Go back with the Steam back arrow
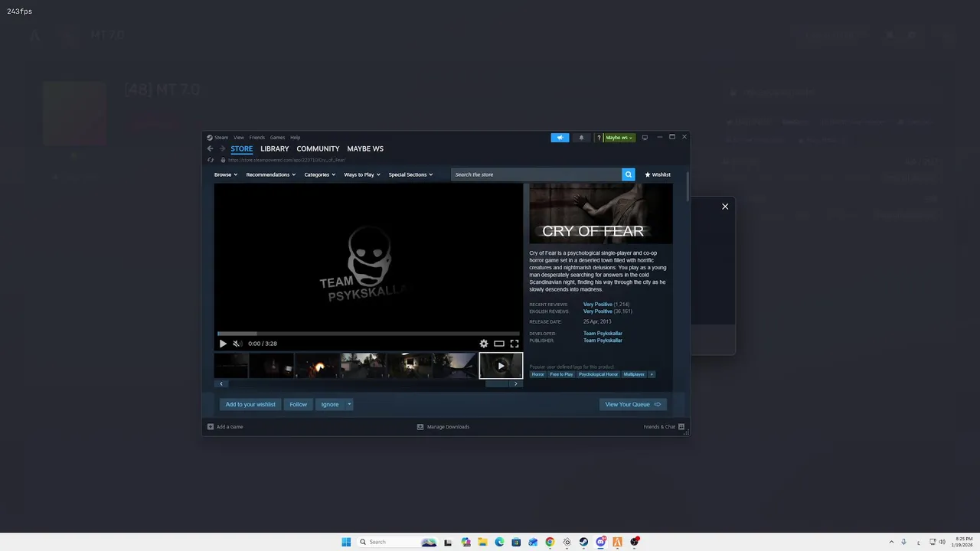Image resolution: width=980 pixels, height=551 pixels. pos(211,148)
